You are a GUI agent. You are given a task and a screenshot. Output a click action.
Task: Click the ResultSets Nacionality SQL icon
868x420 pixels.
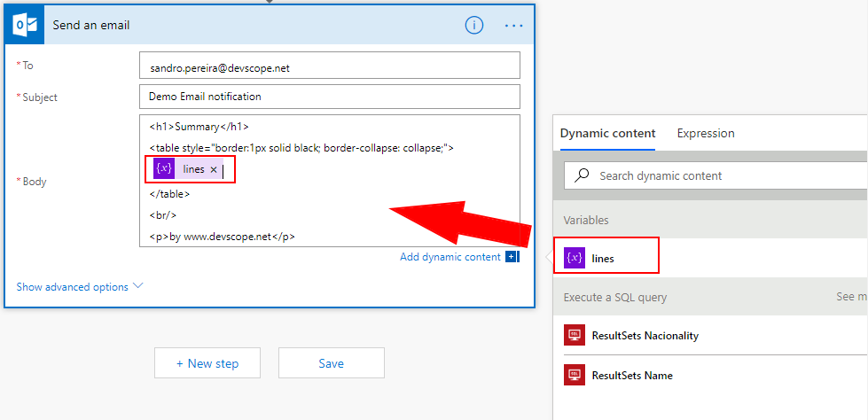(575, 336)
